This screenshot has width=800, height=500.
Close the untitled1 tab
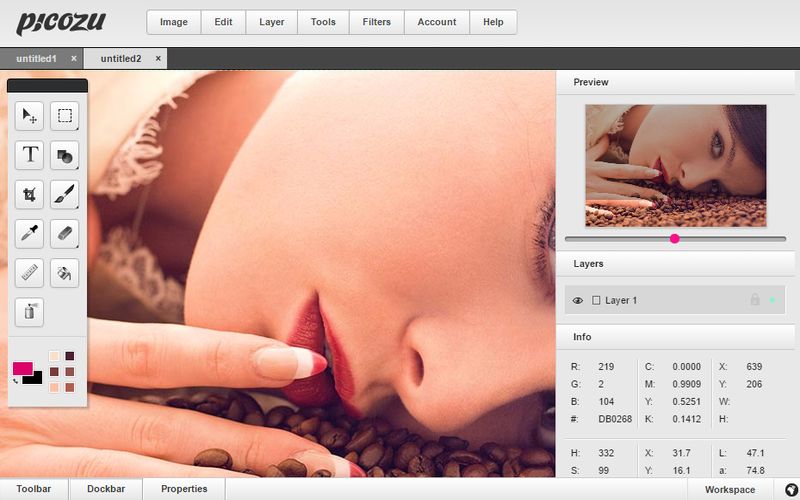pyautogui.click(x=74, y=59)
